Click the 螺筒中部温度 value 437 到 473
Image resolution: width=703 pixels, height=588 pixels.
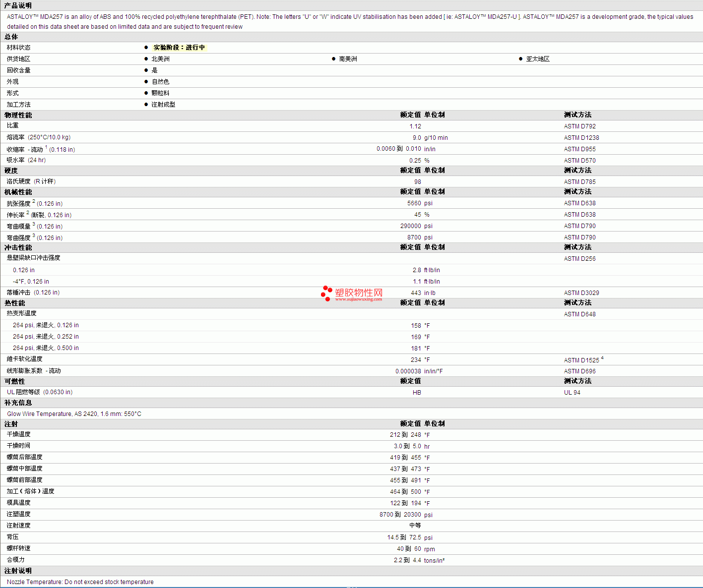[x=405, y=469]
